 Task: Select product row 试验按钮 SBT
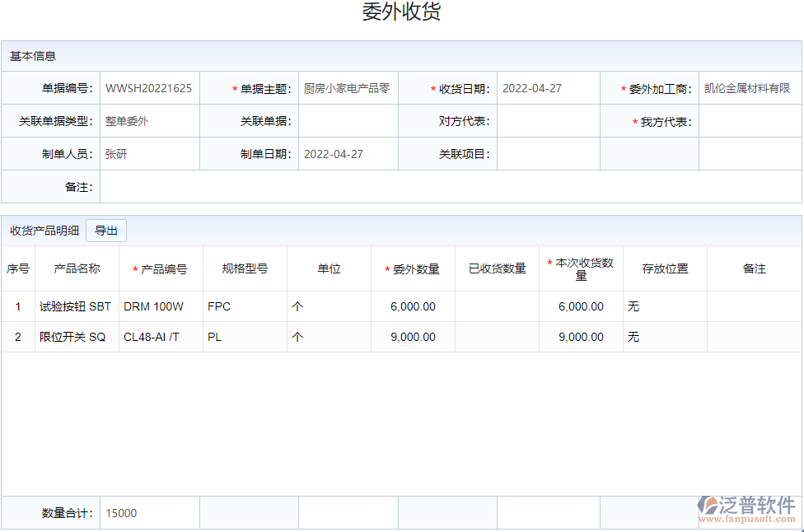77,306
